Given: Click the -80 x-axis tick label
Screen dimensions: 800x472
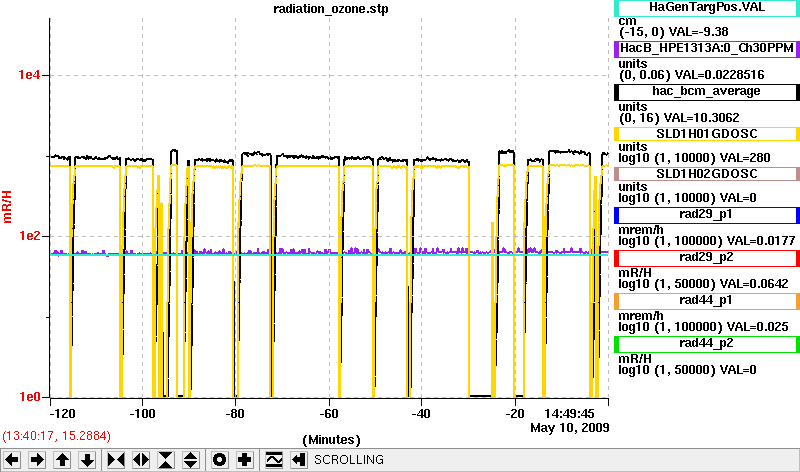Looking at the screenshot, I should tap(235, 413).
